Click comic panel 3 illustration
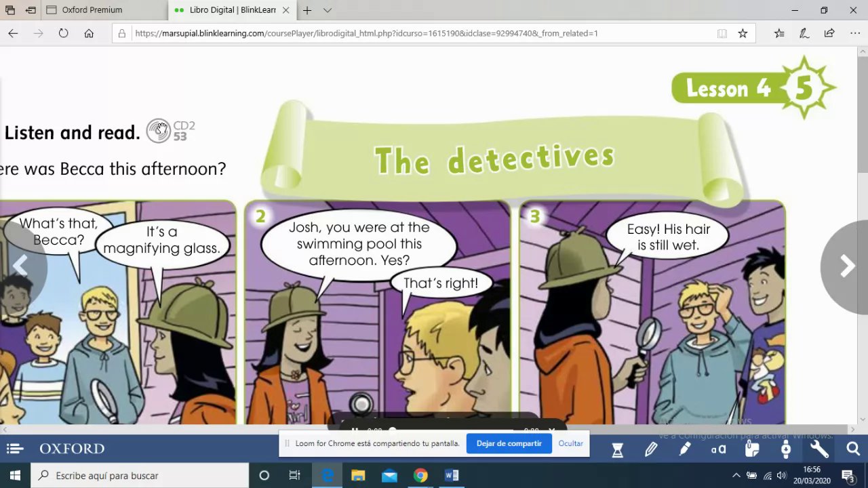Screen dimensions: 868x488 (x=652, y=312)
